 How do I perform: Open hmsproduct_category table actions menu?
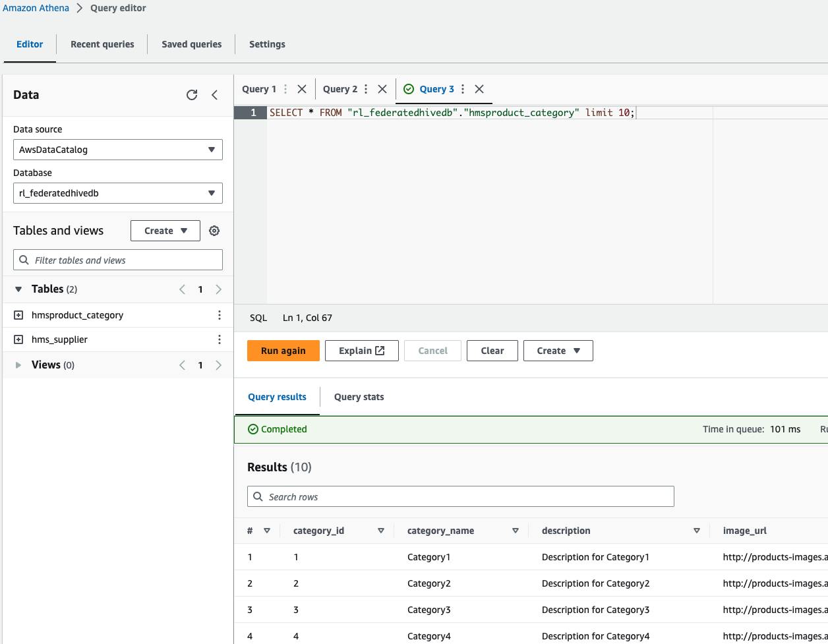pyautogui.click(x=220, y=315)
